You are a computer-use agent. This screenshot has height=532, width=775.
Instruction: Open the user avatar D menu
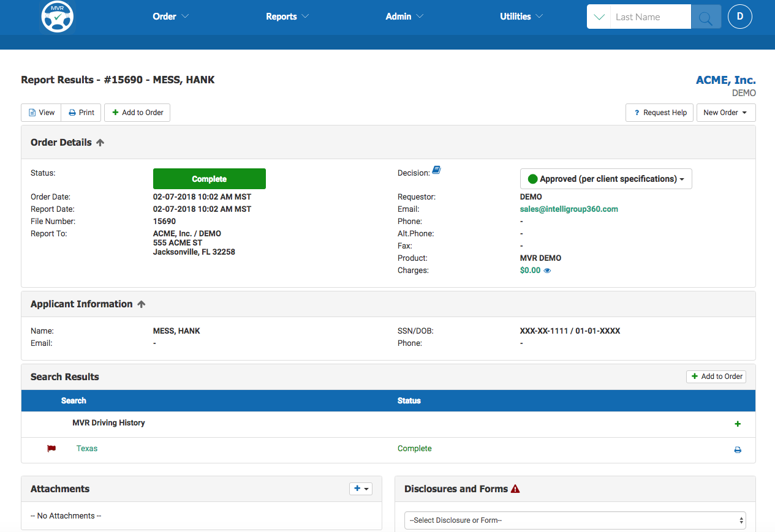[739, 17]
